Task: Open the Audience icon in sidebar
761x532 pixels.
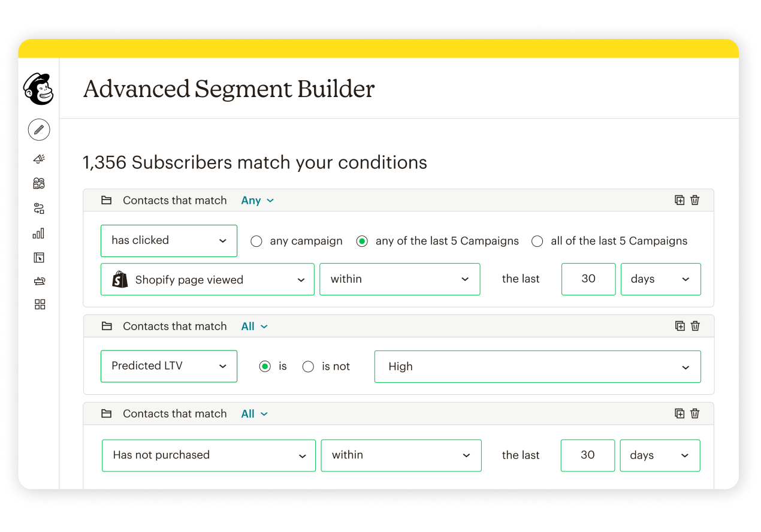Action: point(39,183)
